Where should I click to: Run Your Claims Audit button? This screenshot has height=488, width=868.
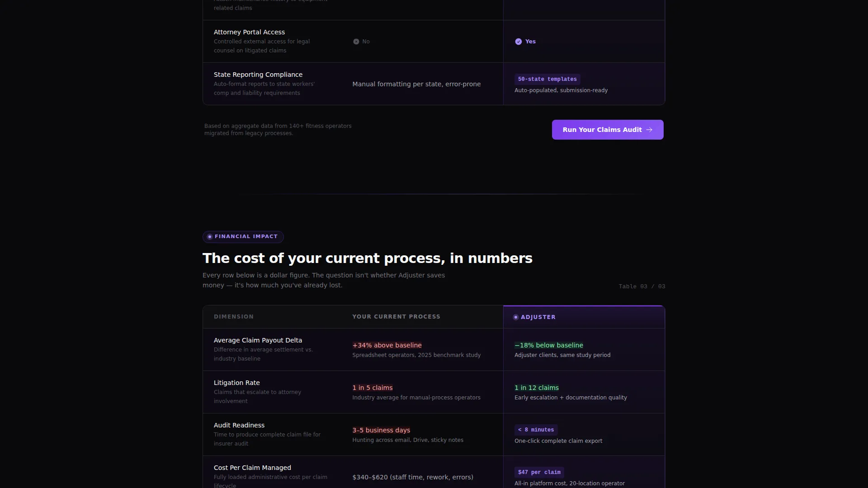pyautogui.click(x=608, y=130)
